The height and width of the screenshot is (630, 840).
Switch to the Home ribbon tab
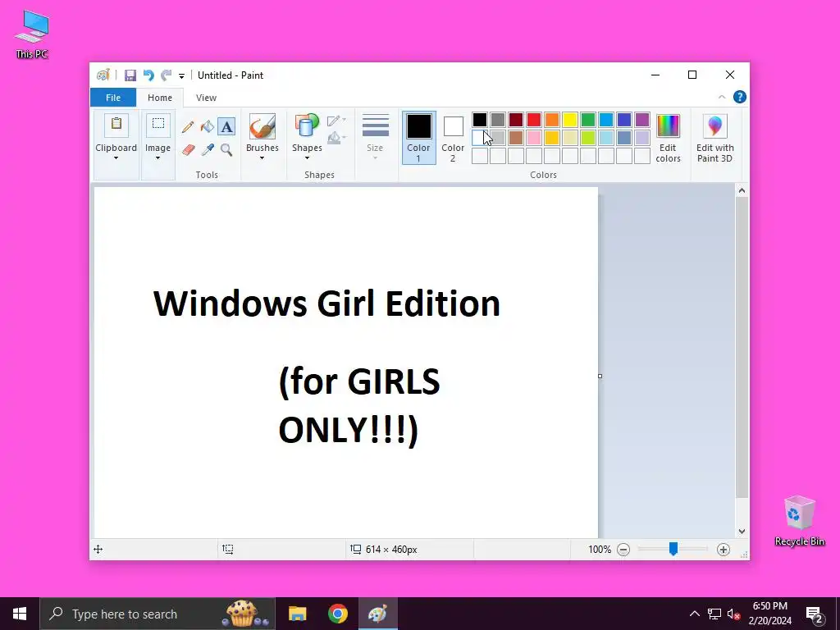click(160, 98)
